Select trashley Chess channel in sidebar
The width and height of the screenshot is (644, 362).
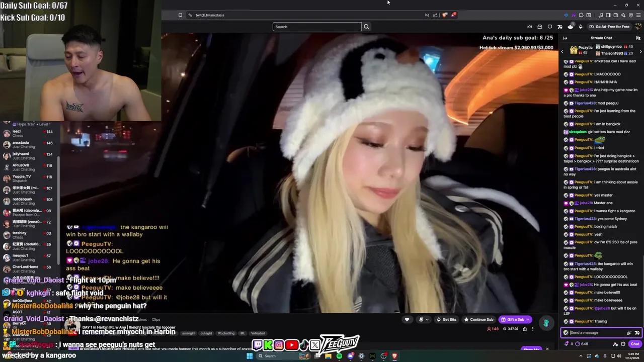tap(30, 235)
